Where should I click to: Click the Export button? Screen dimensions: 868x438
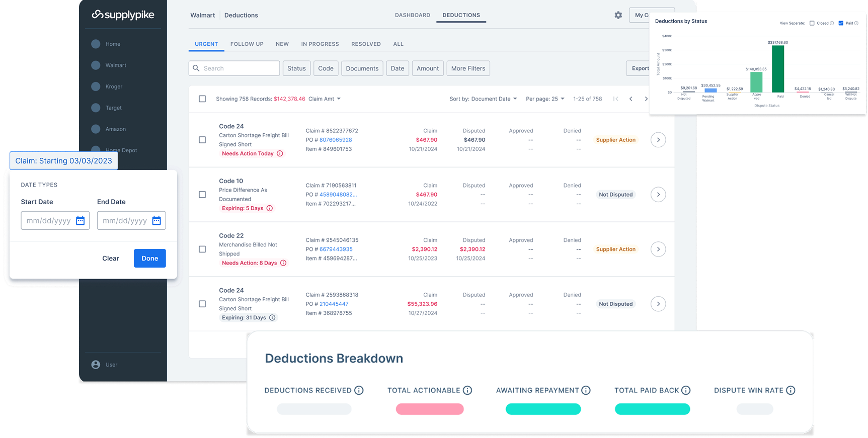coord(638,68)
